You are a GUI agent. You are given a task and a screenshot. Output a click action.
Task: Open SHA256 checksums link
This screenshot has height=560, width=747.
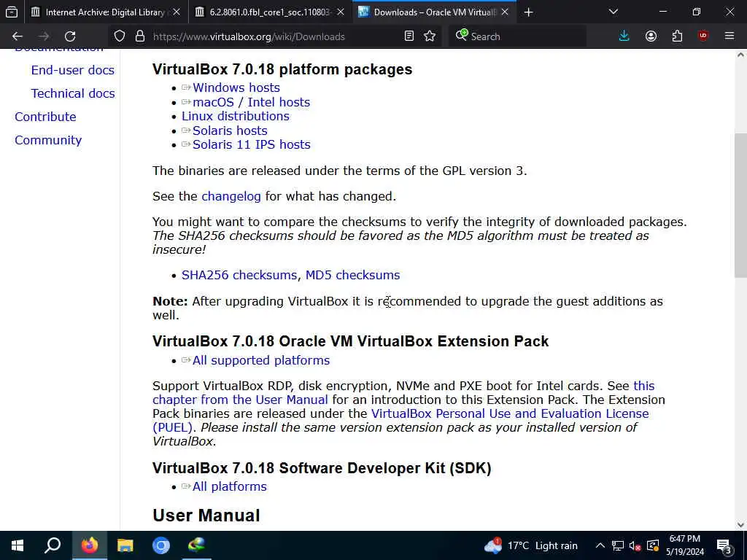[x=239, y=275]
